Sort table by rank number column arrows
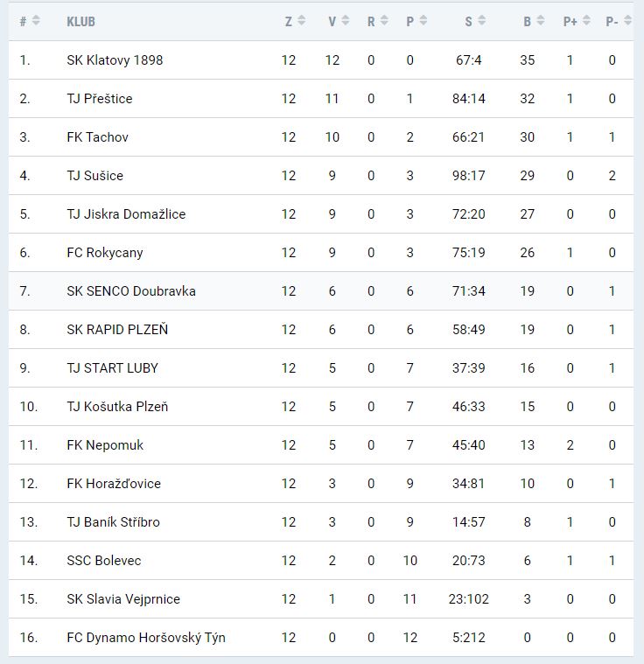 click(x=36, y=21)
